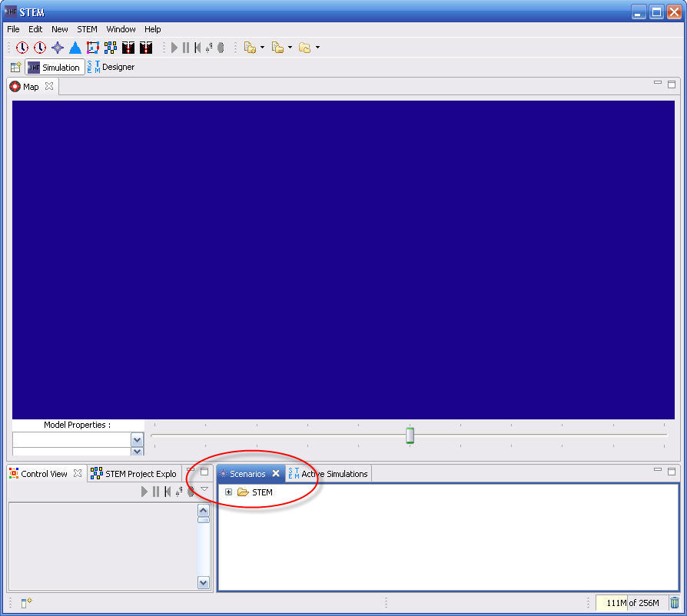Open the Control View dropdown menu triangle

[x=204, y=489]
